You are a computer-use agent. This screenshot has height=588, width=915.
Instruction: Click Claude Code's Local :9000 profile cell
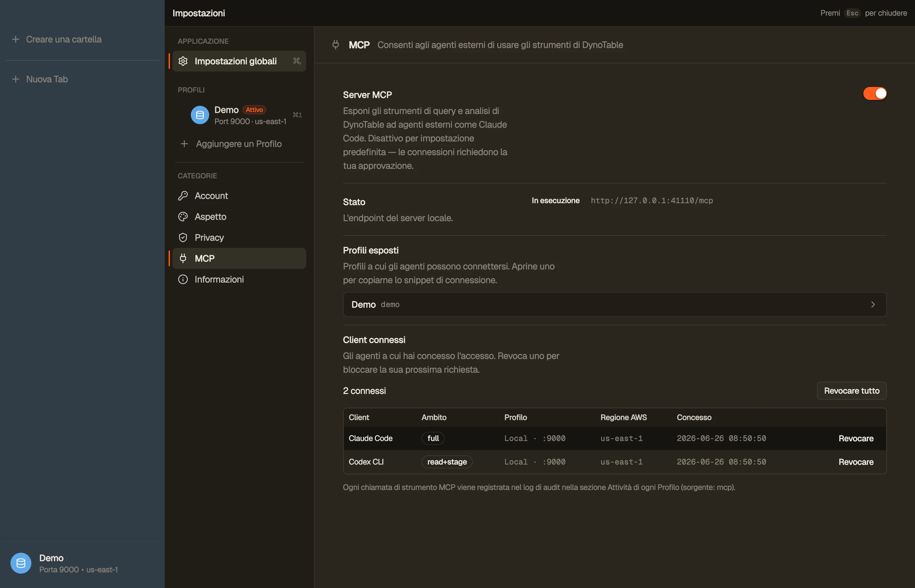coord(535,438)
